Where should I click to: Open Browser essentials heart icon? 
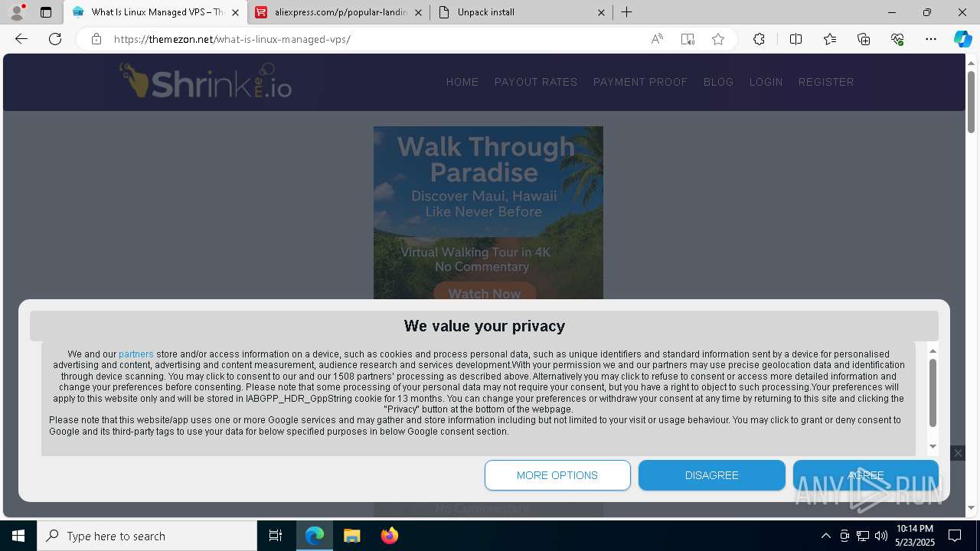[897, 39]
